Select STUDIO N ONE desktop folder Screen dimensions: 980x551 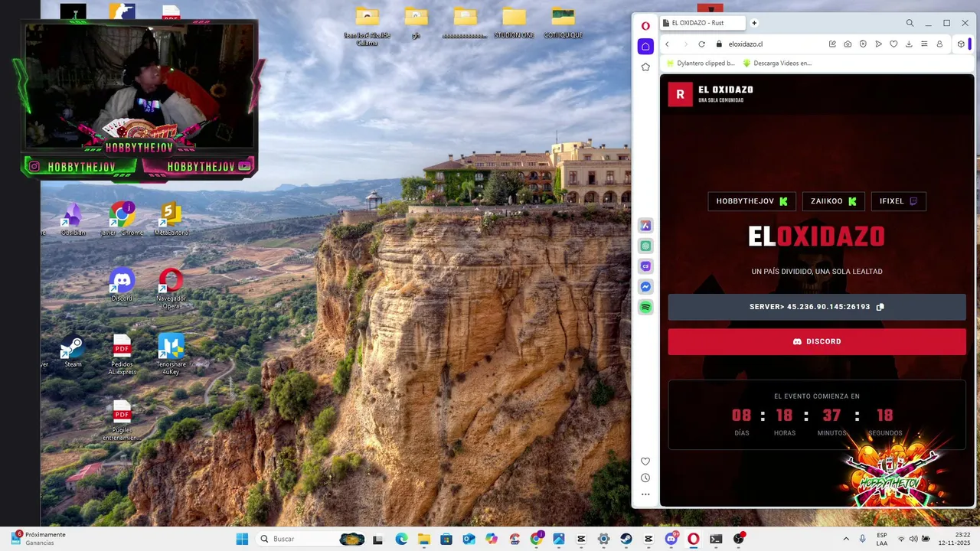514,23
